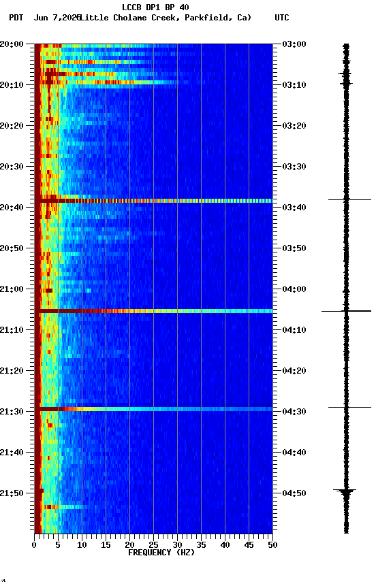Click the '04:50' UTC time label

pos(294,493)
